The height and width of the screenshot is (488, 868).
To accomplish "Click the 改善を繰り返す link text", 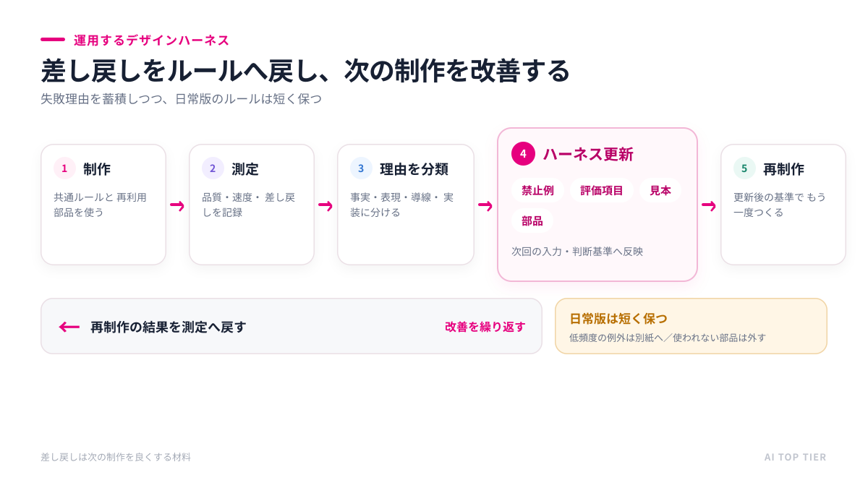I will tap(485, 327).
